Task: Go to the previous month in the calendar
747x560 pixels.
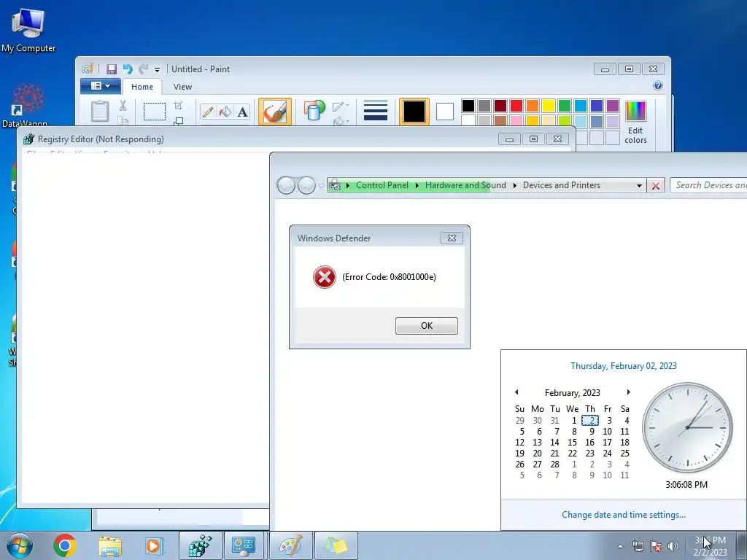Action: pyautogui.click(x=516, y=392)
